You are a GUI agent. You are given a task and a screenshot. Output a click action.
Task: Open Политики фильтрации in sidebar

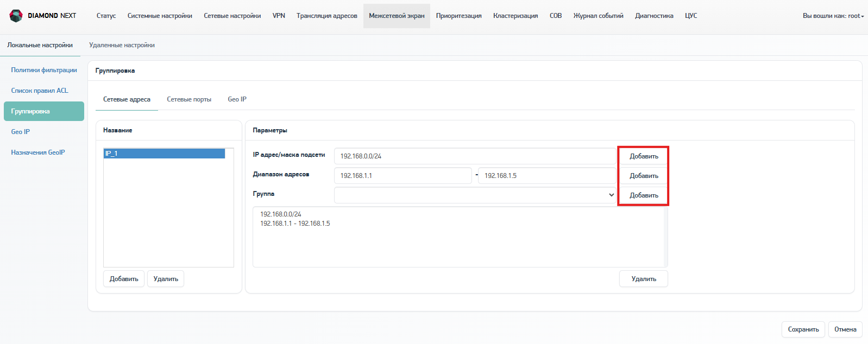click(44, 70)
